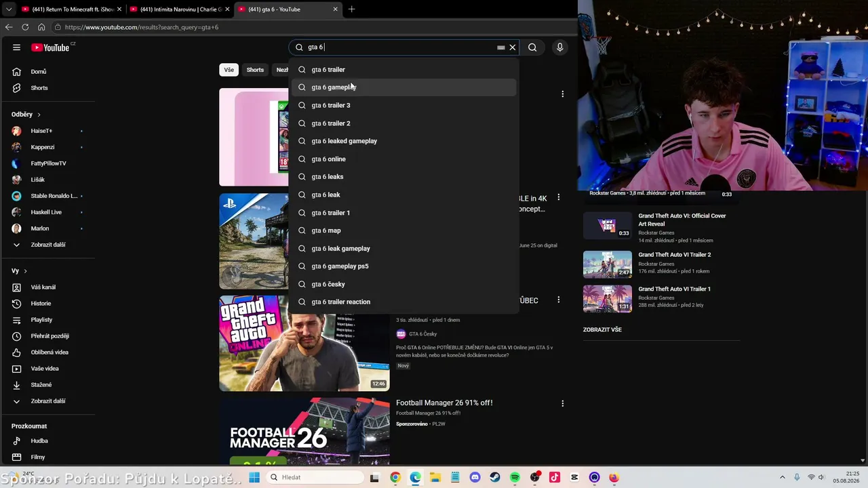Open the on-screen keyboard icon in search box
868x488 pixels.
point(500,47)
